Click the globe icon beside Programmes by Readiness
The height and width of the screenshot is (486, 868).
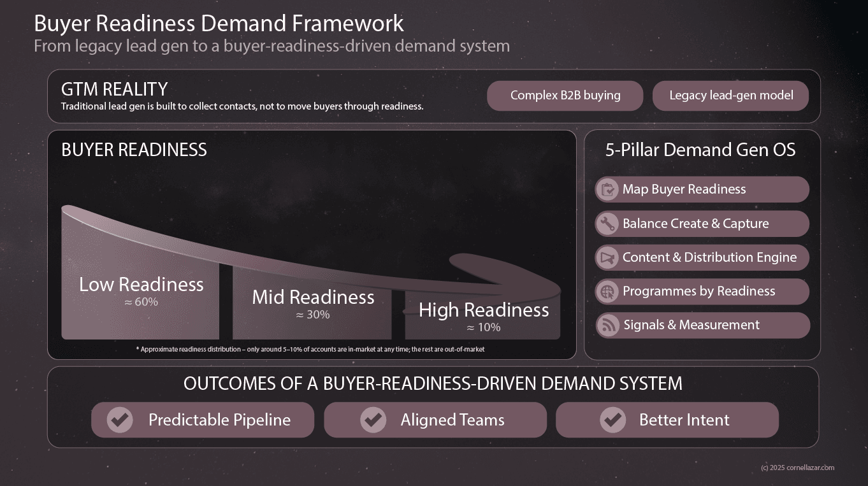tap(607, 292)
